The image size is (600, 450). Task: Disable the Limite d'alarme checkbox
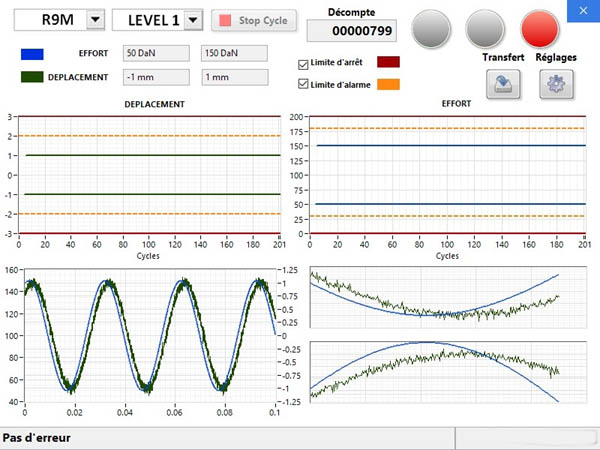(304, 85)
